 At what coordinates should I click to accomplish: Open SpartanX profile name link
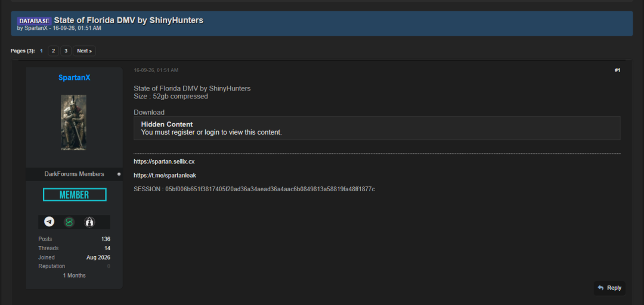(x=75, y=77)
